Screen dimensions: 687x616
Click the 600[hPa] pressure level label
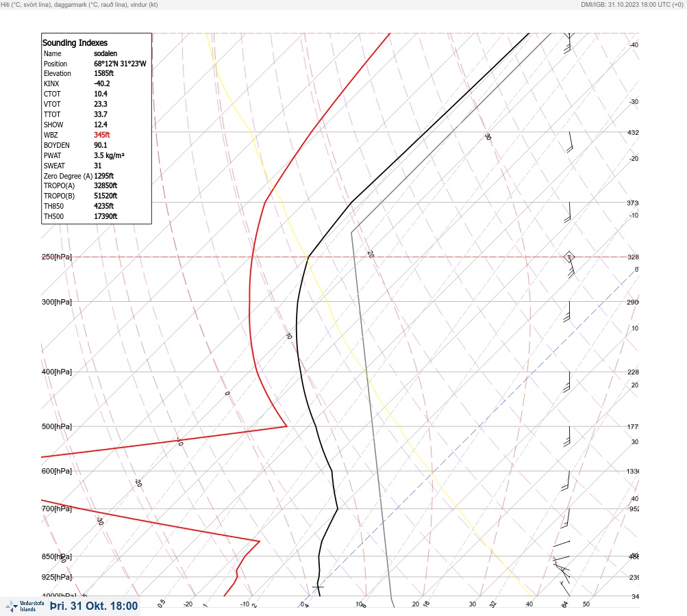click(57, 471)
